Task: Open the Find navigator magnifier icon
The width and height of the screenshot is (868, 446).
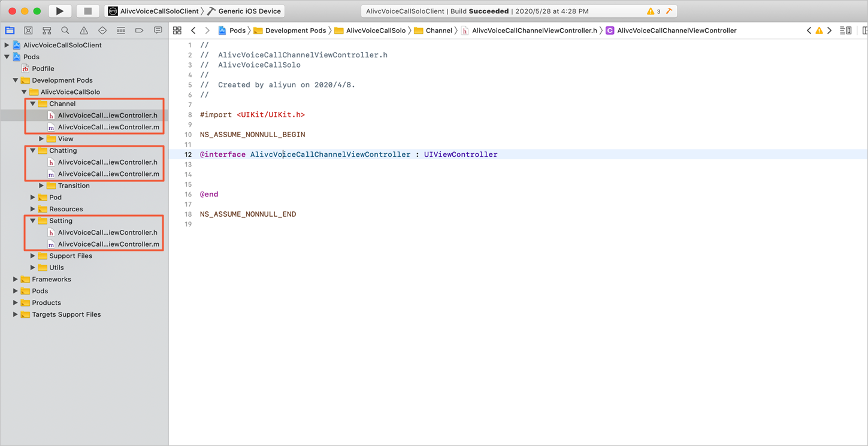Action: [x=65, y=31]
